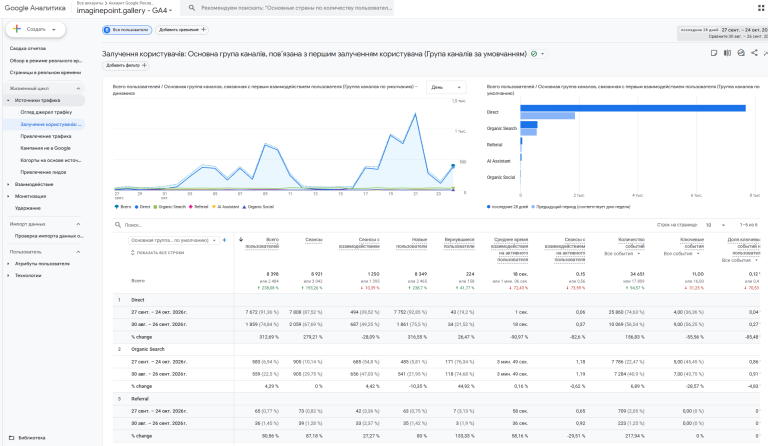Open Удержание report in sidebar
768x446 pixels.
point(27,208)
